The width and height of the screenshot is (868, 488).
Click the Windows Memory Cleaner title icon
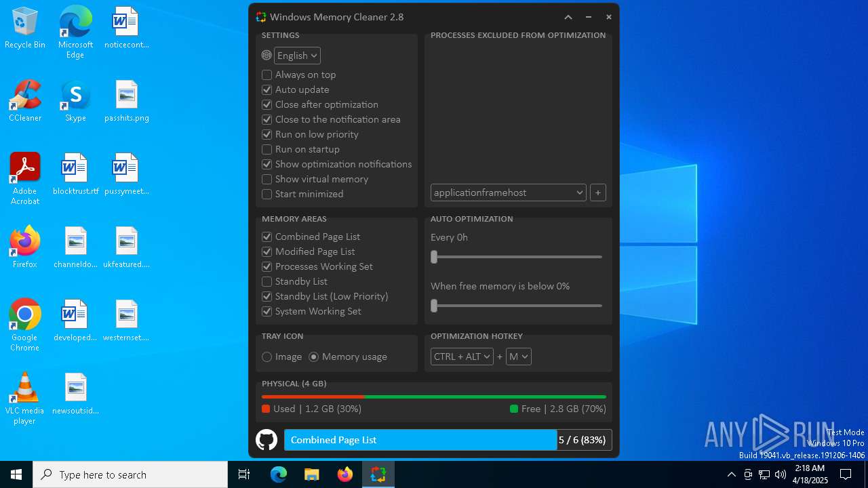tap(261, 17)
